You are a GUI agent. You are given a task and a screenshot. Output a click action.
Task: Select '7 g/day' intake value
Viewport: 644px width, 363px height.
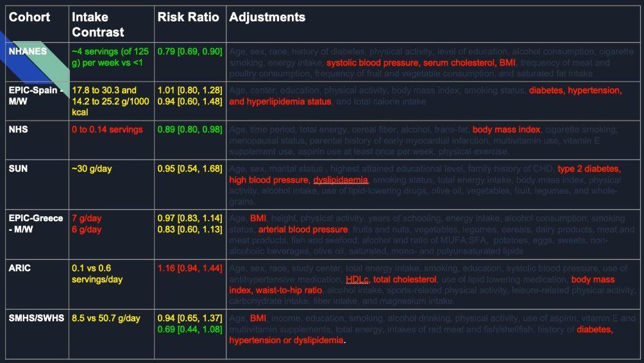[x=87, y=219]
